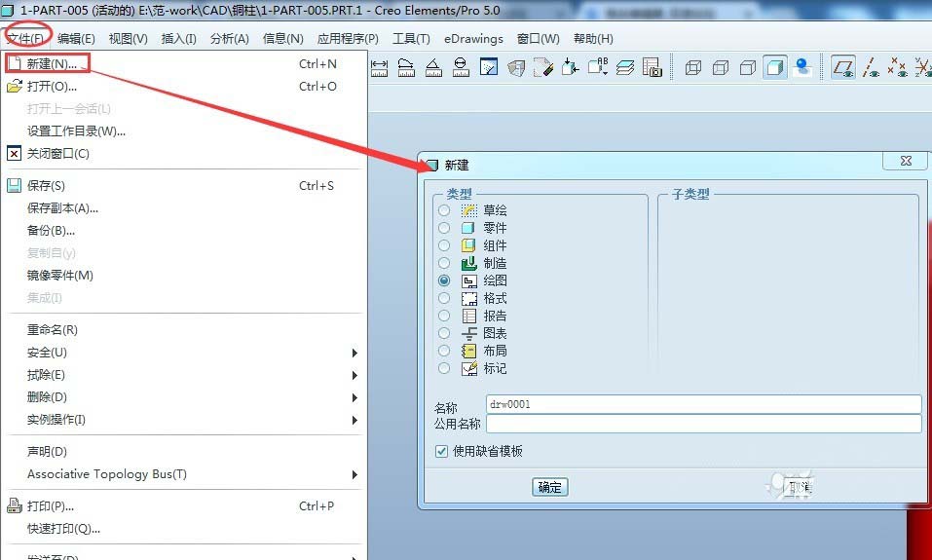Open Associative Topology Bus submenu
Screen dimensions: 932x560
click(354, 474)
